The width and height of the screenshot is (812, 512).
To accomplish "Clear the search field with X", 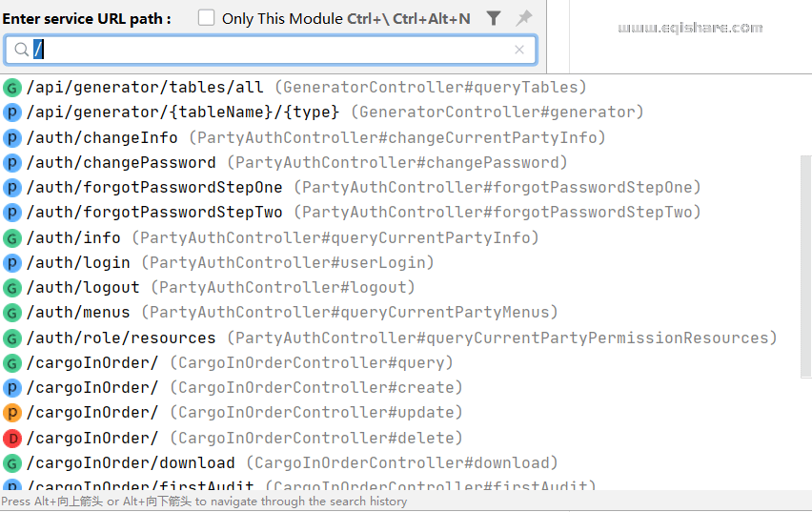I will pos(519,50).
